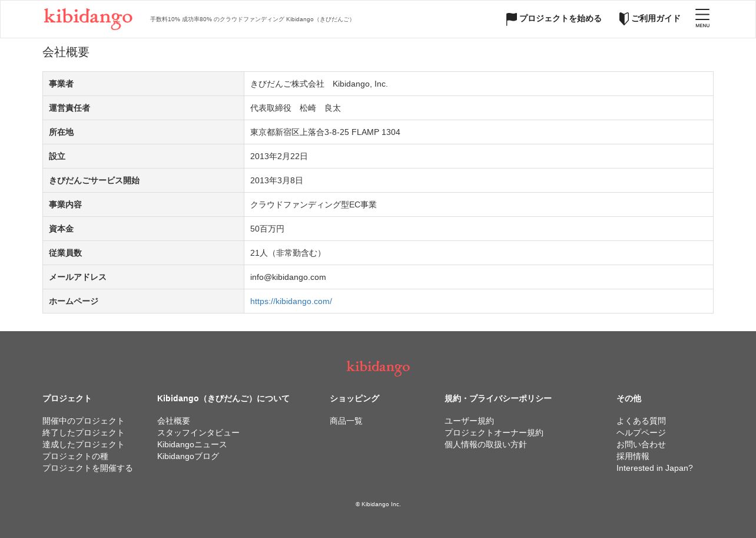Open Interested in Japan? footer link
This screenshot has width=756, height=538.
655,468
